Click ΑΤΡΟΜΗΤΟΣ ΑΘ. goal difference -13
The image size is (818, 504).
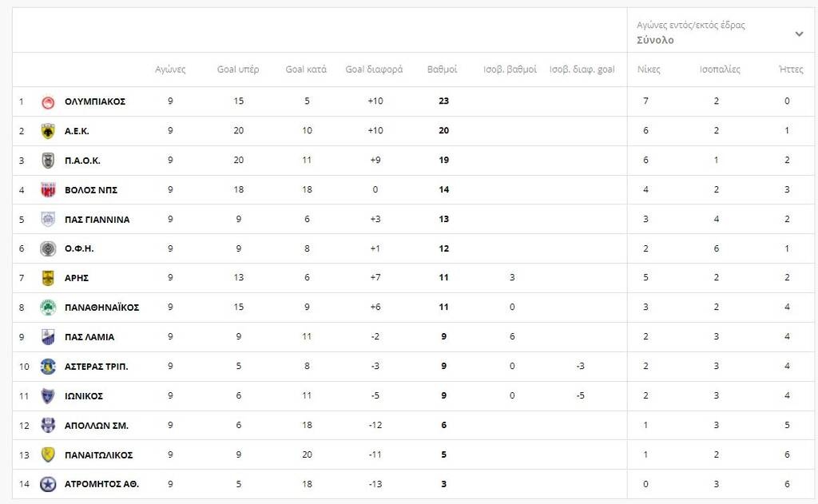[375, 484]
